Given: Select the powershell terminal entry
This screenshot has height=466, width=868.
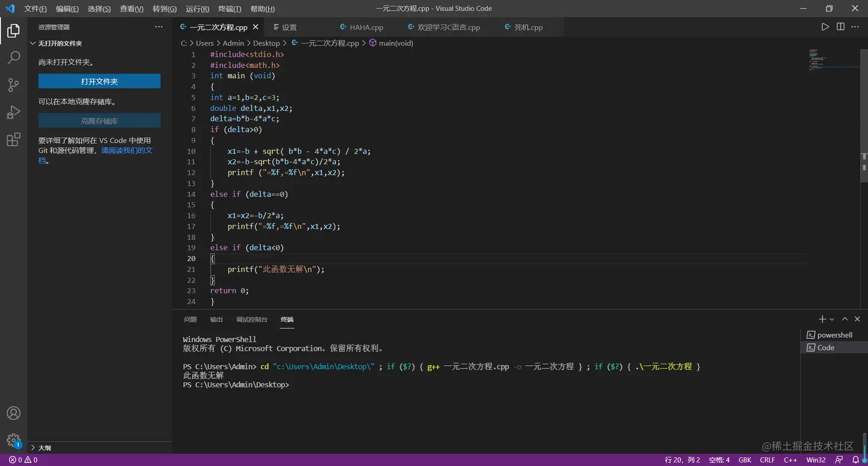Looking at the screenshot, I should pyautogui.click(x=829, y=334).
